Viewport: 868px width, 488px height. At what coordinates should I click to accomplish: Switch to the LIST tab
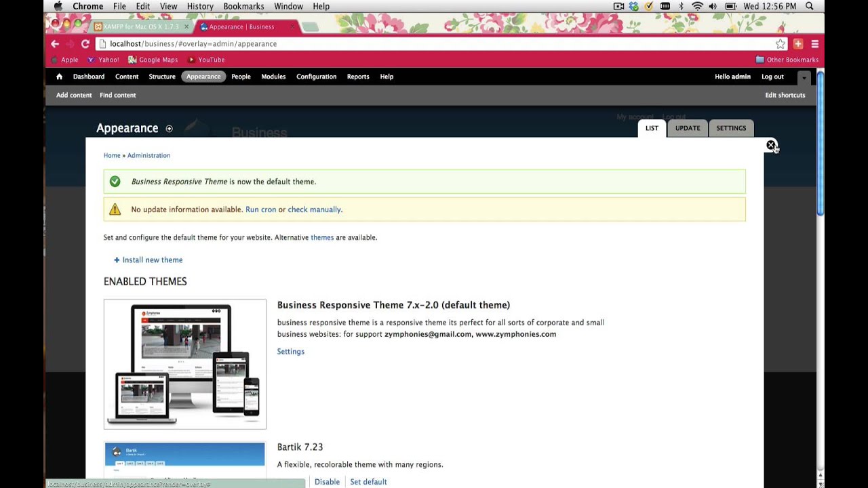point(652,128)
